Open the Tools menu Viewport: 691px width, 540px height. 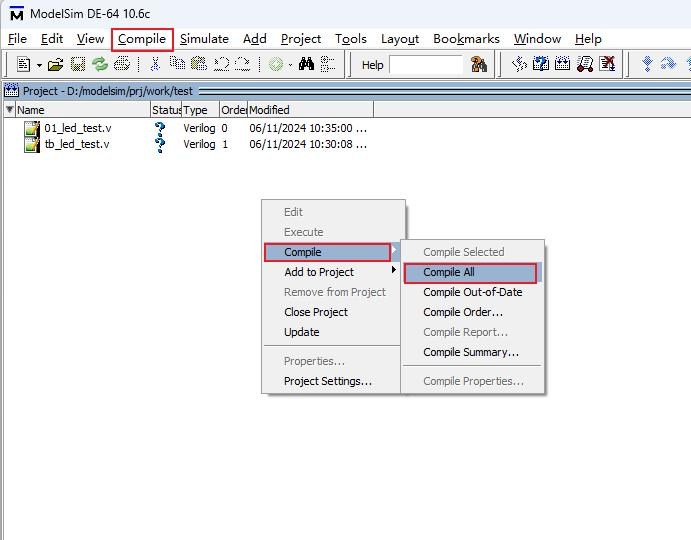point(351,39)
